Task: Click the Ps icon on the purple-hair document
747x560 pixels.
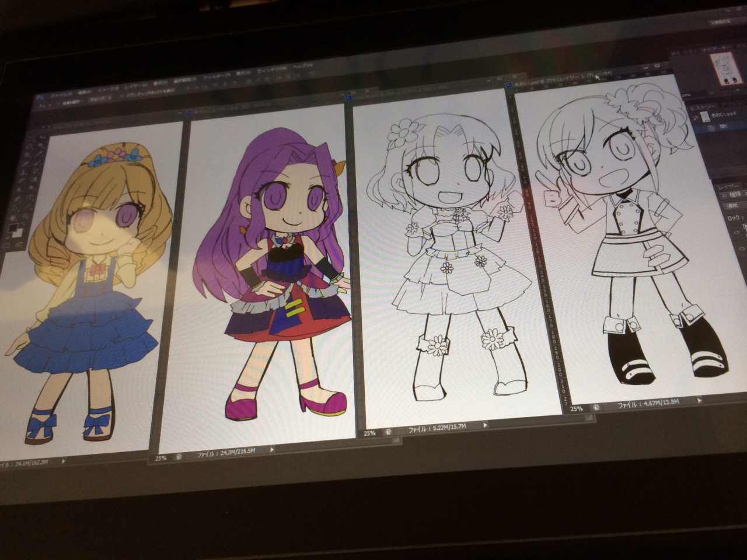Action: [189, 113]
